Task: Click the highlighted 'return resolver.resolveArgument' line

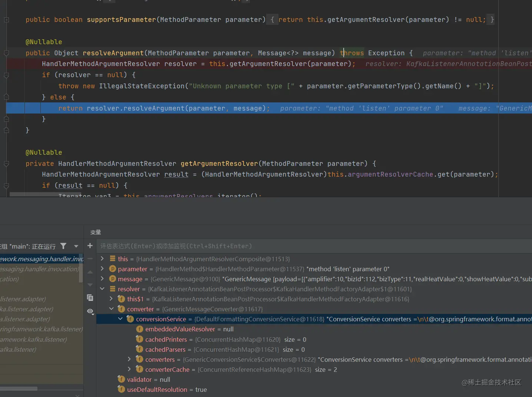Action: (269, 108)
